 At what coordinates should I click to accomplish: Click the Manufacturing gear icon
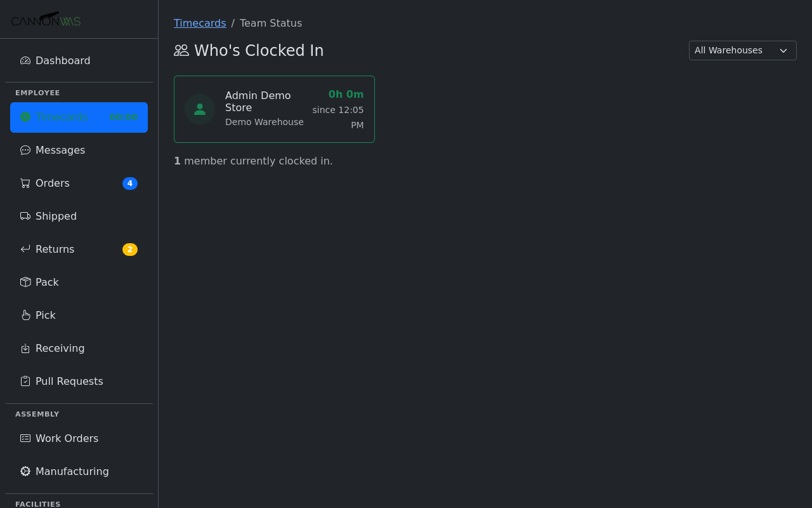[x=25, y=471]
